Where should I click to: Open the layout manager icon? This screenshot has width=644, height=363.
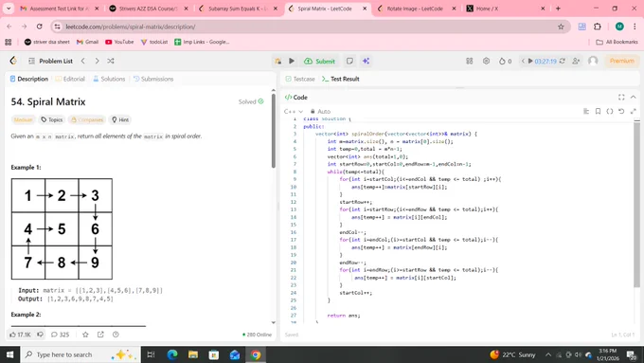point(470,61)
